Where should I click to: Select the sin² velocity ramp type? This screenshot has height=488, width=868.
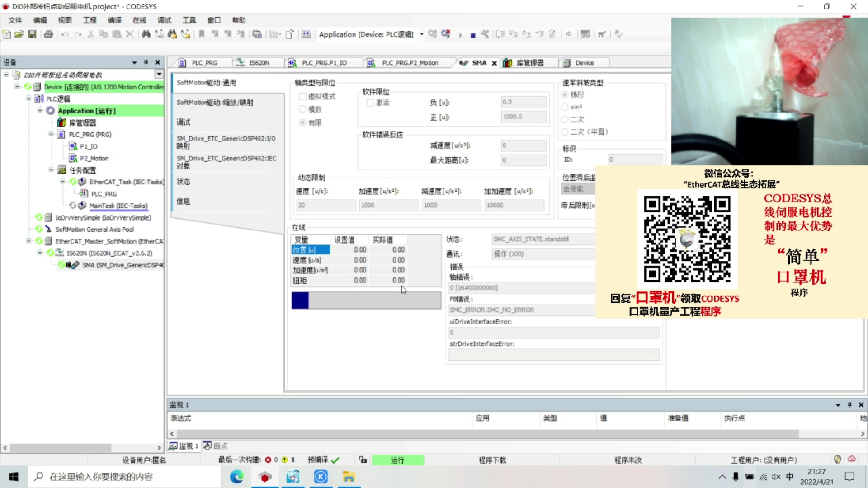point(565,107)
